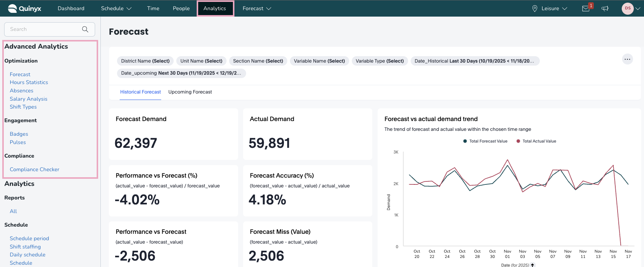Viewport: 644px width, 267px height.
Task: Open the Hours Statistics link
Action: pyautogui.click(x=29, y=82)
